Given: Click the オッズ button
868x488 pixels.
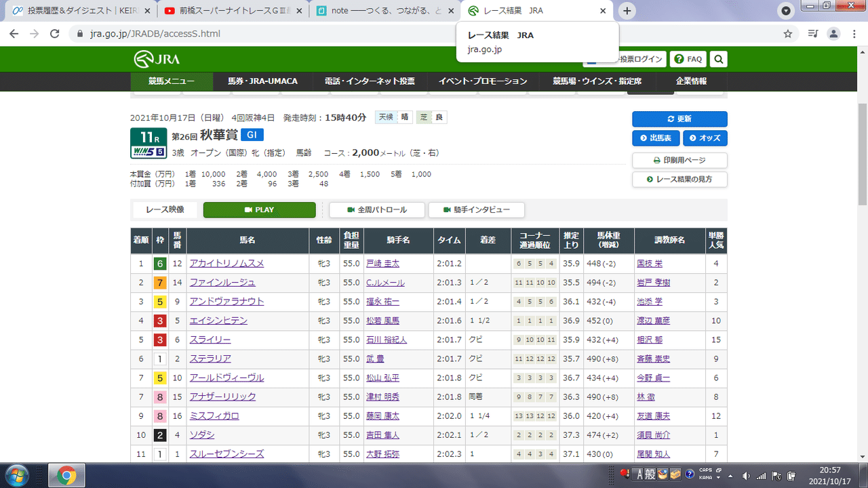Looking at the screenshot, I should 705,138.
